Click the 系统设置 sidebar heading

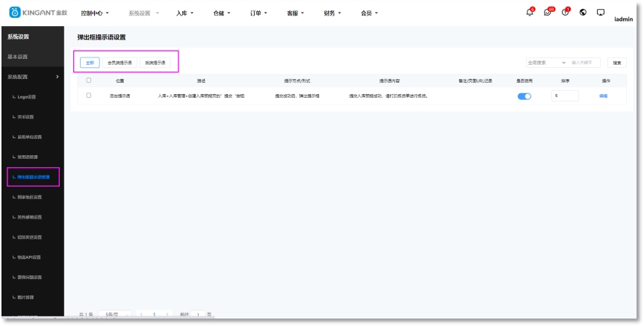pyautogui.click(x=18, y=37)
